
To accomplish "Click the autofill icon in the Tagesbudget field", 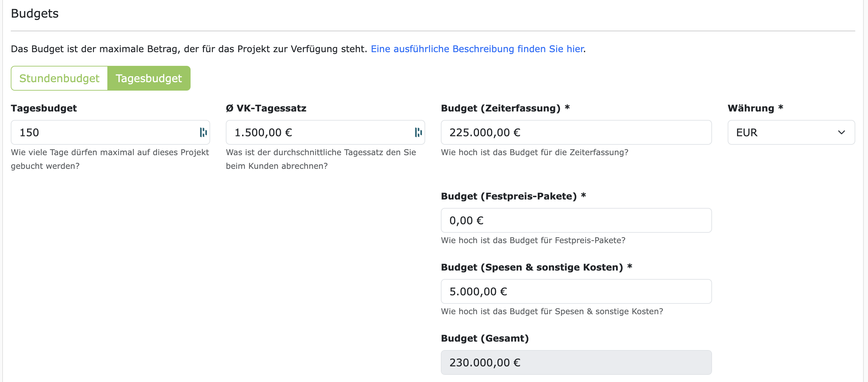I will pos(203,132).
